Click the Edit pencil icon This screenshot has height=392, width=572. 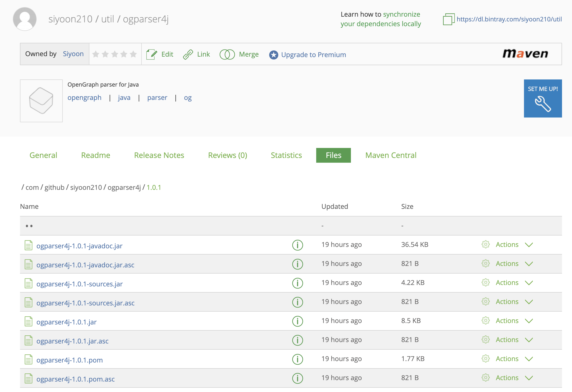(x=152, y=54)
